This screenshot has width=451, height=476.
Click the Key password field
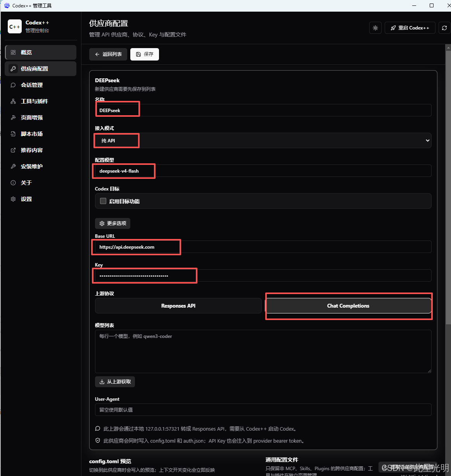point(263,275)
